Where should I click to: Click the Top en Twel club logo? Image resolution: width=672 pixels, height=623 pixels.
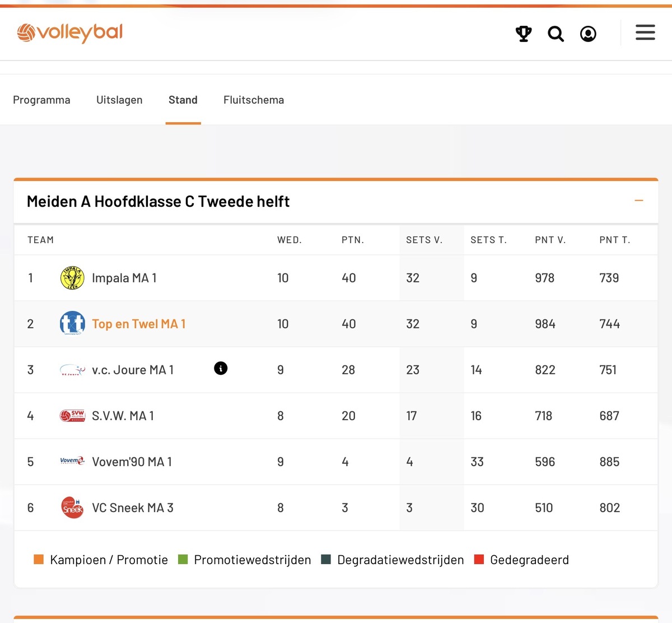click(72, 324)
